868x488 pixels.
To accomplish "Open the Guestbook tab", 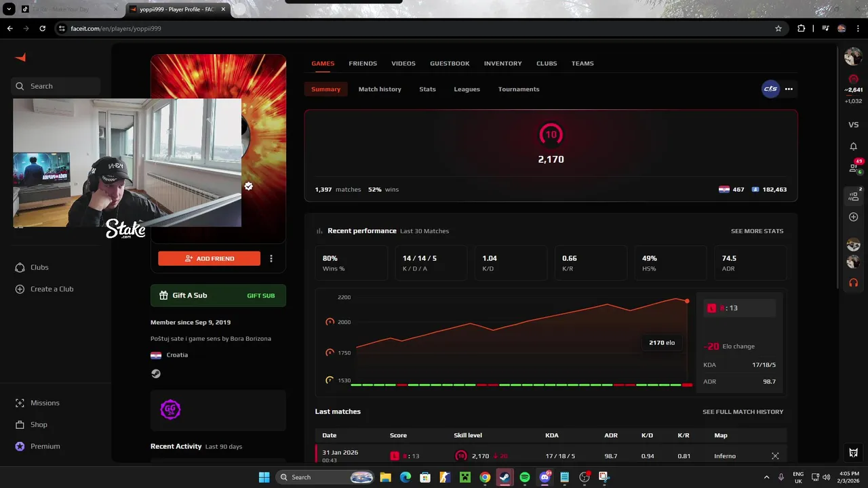I will (450, 63).
